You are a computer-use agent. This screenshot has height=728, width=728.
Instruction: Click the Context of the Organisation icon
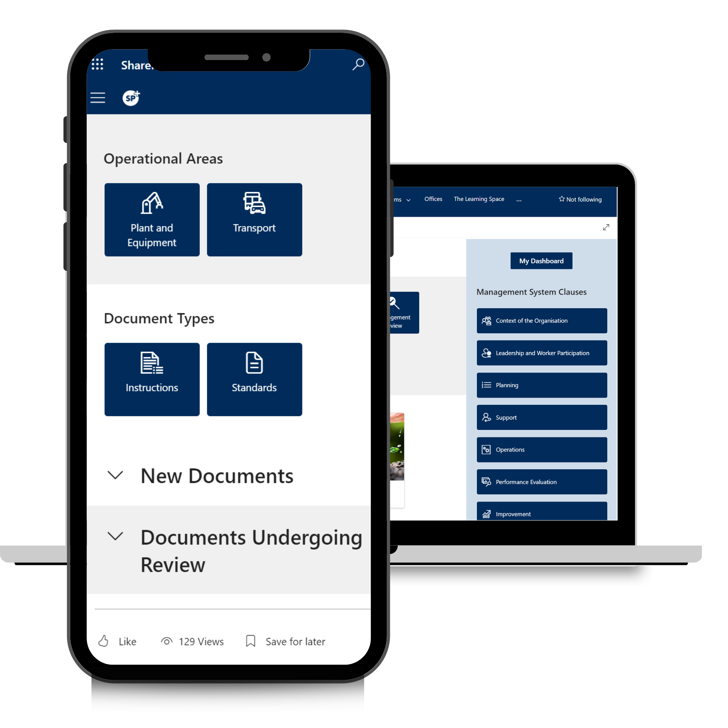[487, 320]
